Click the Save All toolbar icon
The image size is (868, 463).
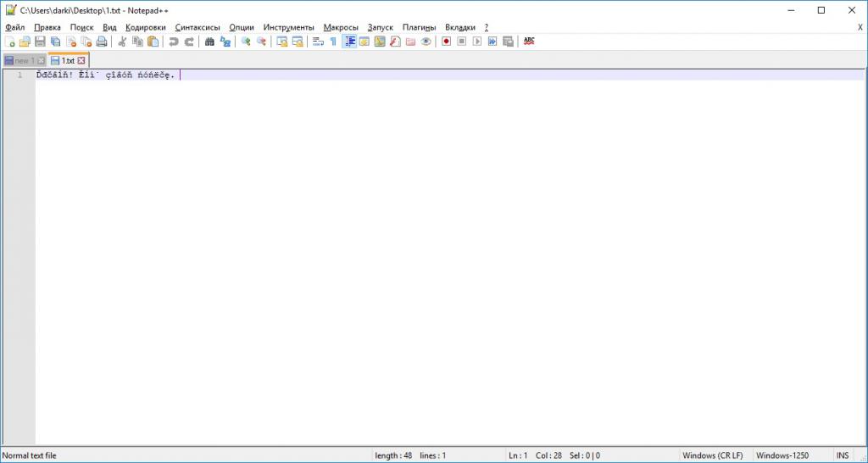(x=55, y=42)
